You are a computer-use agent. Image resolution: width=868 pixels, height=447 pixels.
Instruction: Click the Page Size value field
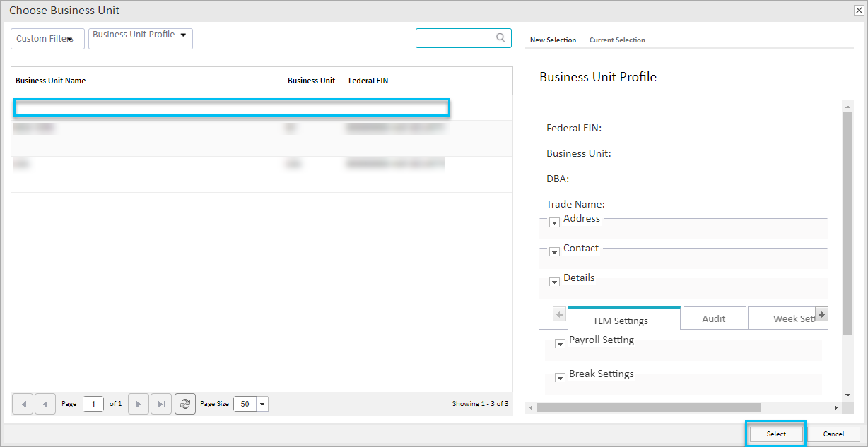coord(245,404)
